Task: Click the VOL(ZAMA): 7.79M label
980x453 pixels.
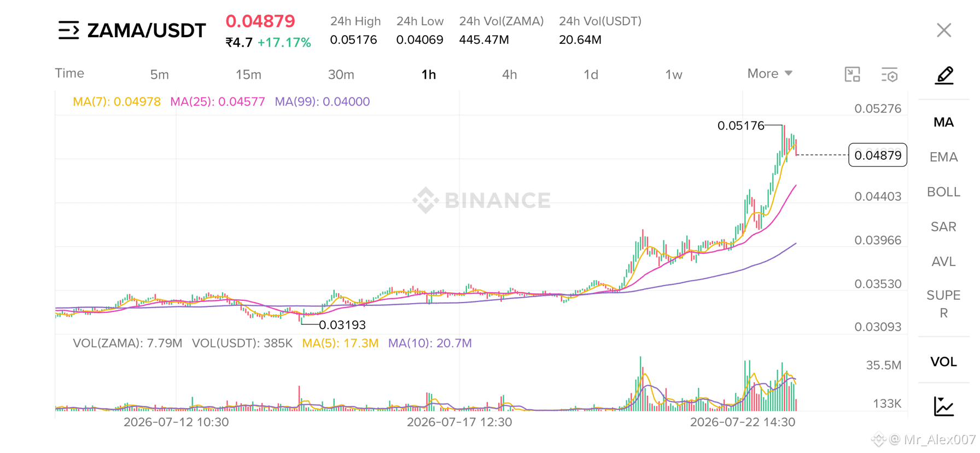Action: (x=127, y=344)
